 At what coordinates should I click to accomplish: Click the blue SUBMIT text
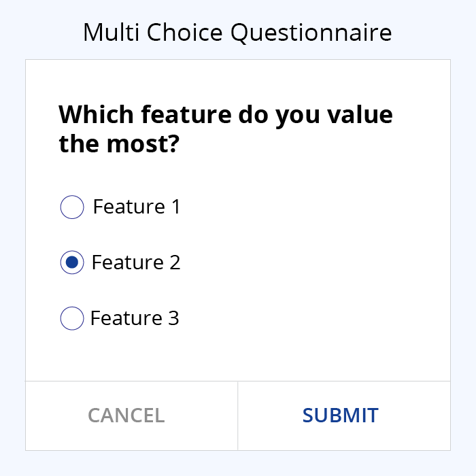click(341, 415)
